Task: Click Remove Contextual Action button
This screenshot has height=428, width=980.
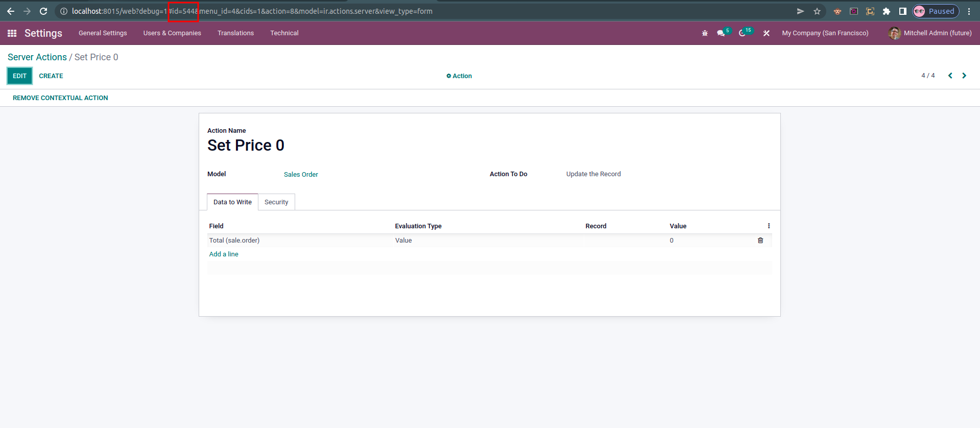Action: [60, 98]
